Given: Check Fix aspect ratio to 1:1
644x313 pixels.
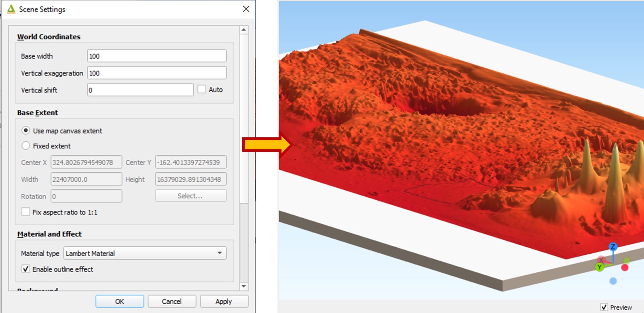Looking at the screenshot, I should (26, 212).
